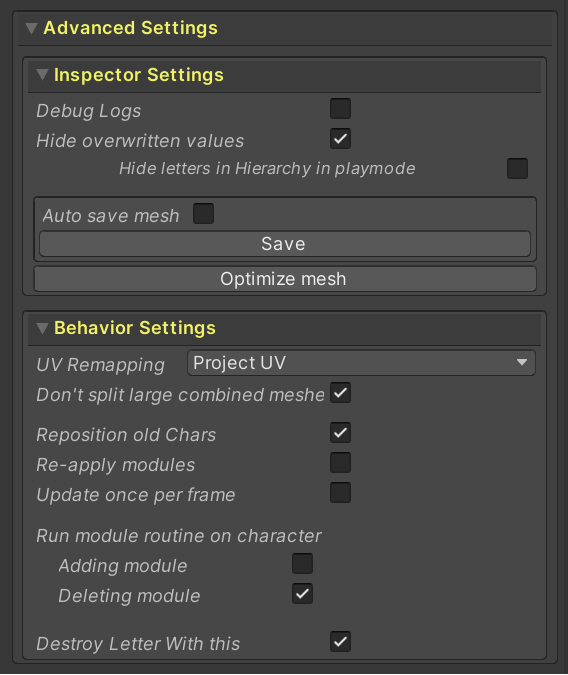
Task: Click the Advanced Settings header title
Action: tap(130, 28)
